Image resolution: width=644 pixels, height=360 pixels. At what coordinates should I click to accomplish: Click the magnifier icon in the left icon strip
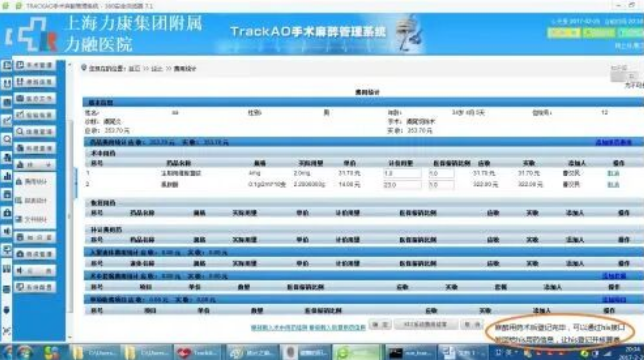coord(7,139)
